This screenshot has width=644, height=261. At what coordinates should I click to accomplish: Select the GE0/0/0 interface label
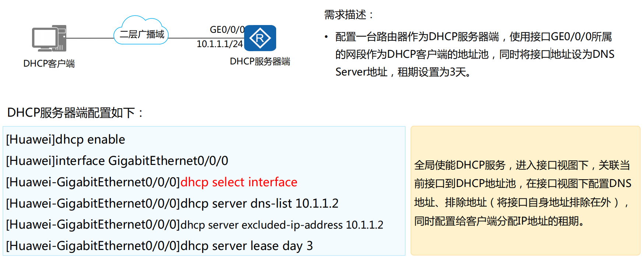[x=227, y=29]
